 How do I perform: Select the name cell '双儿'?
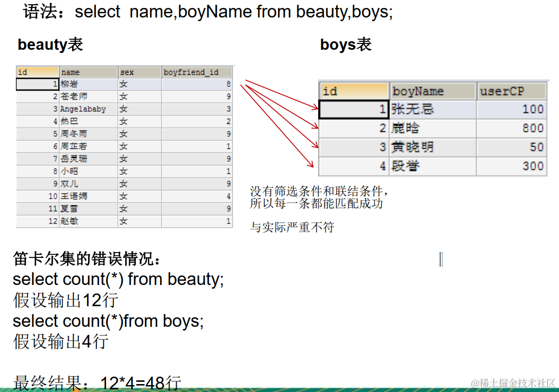pyautogui.click(x=89, y=184)
